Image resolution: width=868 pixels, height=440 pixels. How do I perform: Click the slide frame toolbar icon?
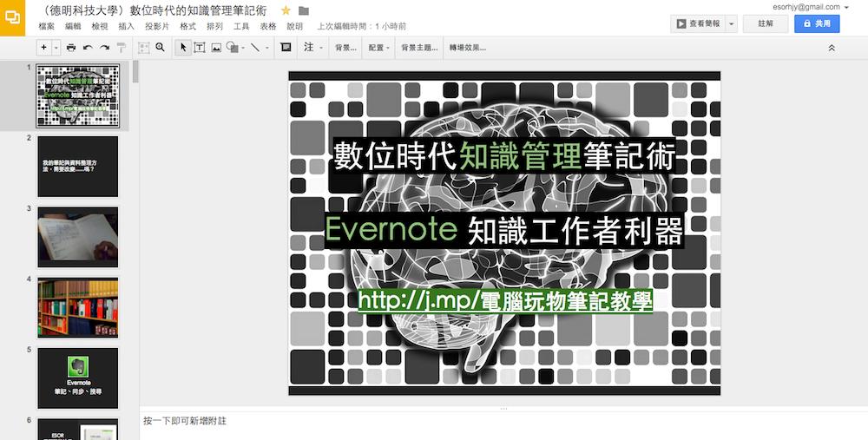pos(286,48)
